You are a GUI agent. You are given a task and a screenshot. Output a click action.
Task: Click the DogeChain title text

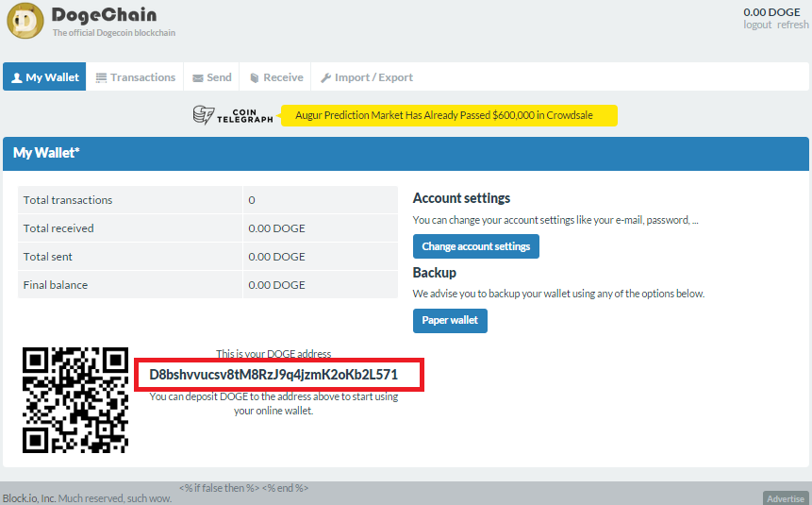point(104,14)
